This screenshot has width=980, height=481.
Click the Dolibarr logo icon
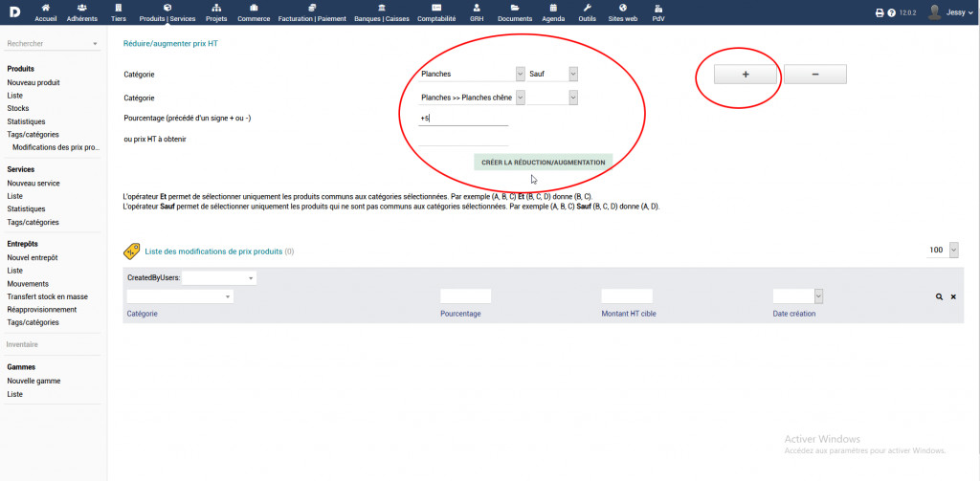coord(13,11)
